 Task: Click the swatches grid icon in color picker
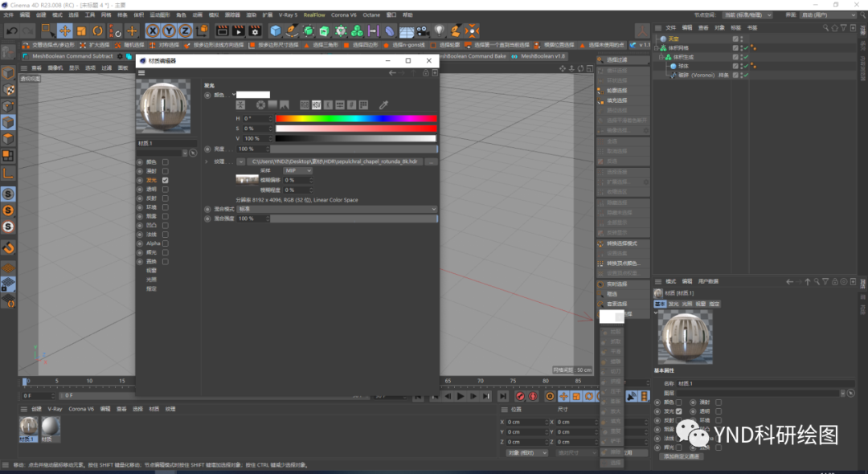[x=364, y=104]
